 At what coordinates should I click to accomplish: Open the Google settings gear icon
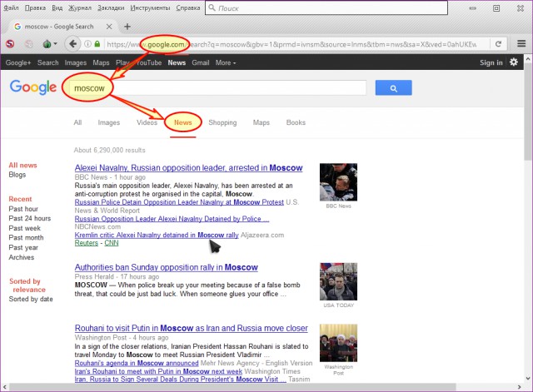click(514, 62)
